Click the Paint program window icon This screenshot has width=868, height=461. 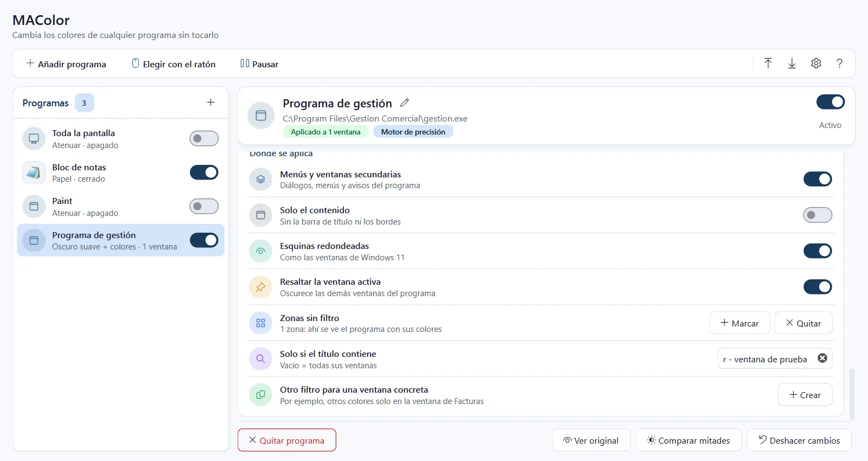click(x=34, y=206)
